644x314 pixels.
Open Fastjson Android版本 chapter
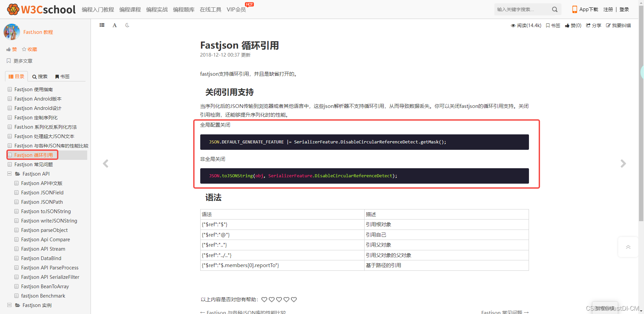(38, 99)
